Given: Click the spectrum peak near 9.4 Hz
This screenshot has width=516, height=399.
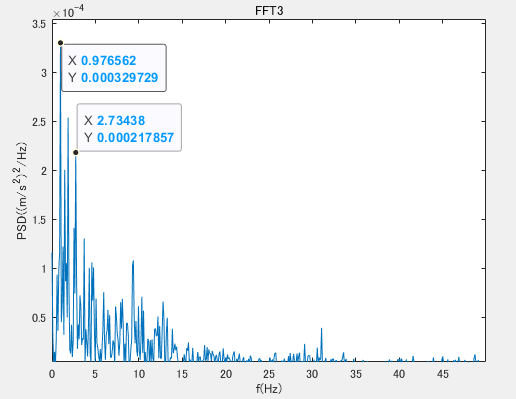Looking at the screenshot, I should (133, 261).
